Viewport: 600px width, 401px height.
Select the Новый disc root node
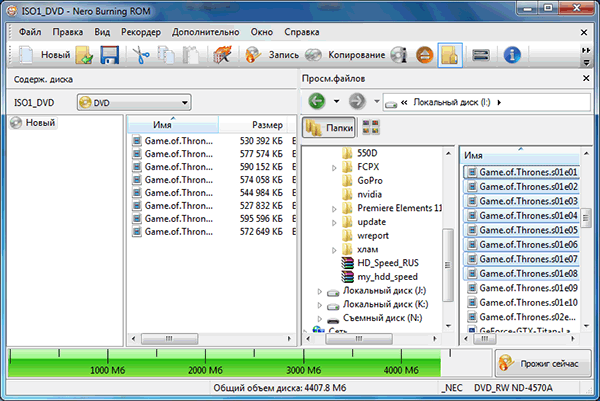33,123
